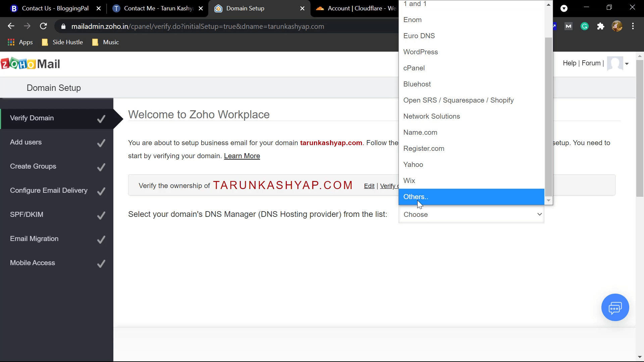The width and height of the screenshot is (644, 362).
Task: Toggle the Verify Domain sidebar item
Action: [x=57, y=118]
